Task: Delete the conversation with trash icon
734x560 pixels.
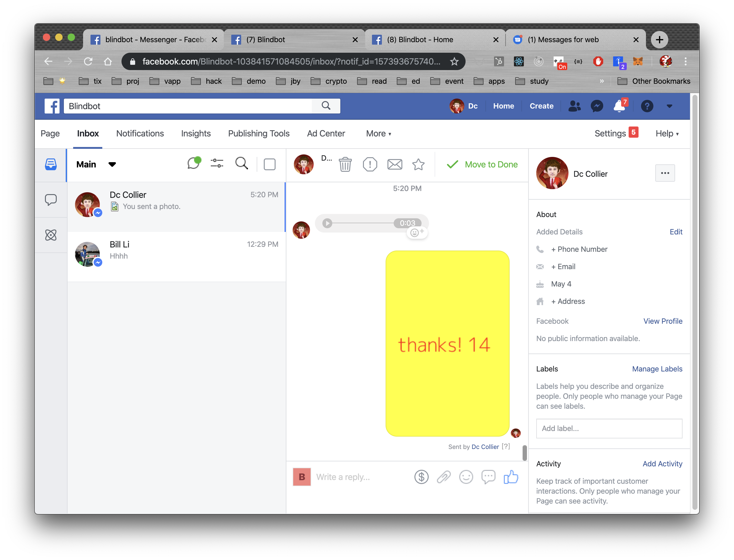Action: pyautogui.click(x=345, y=164)
